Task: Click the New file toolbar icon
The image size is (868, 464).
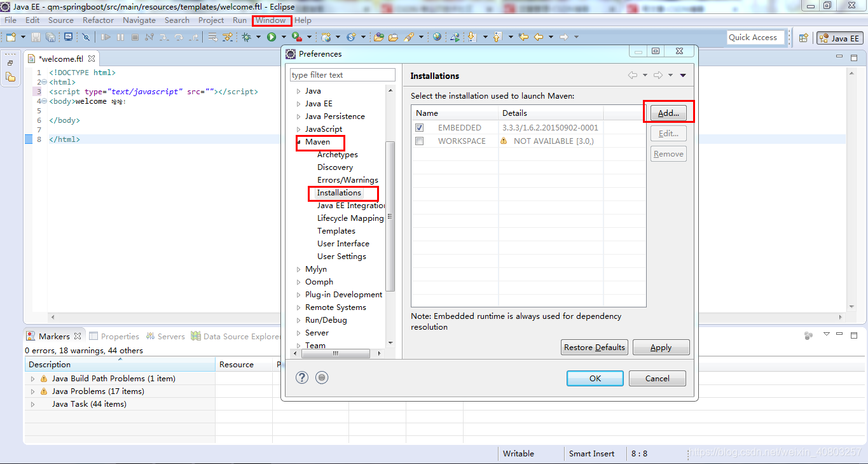Action: [x=11, y=38]
